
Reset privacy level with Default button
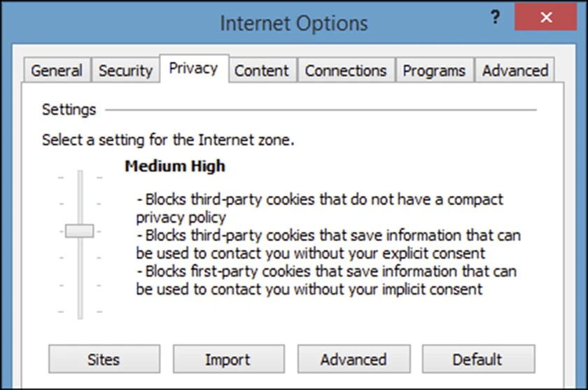pos(478,359)
